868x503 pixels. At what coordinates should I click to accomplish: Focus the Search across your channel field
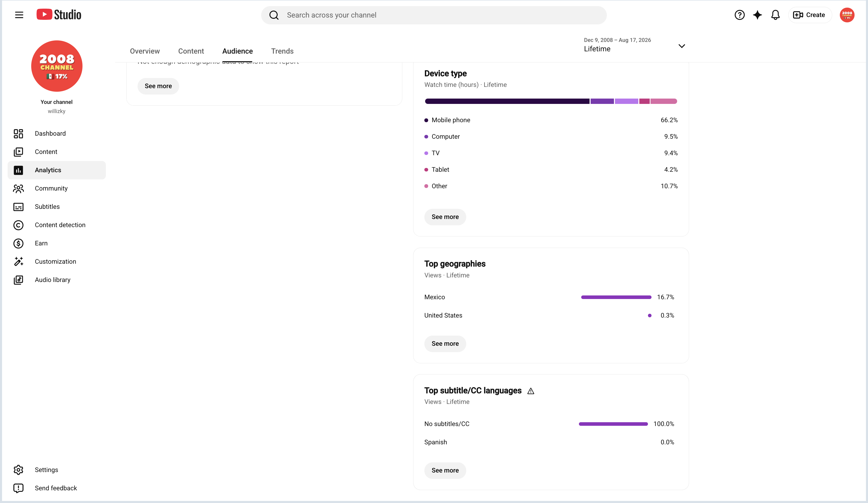434,15
